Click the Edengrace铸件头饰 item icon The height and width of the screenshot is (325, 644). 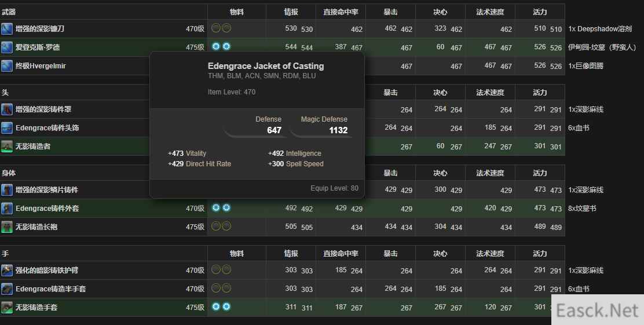[7, 128]
